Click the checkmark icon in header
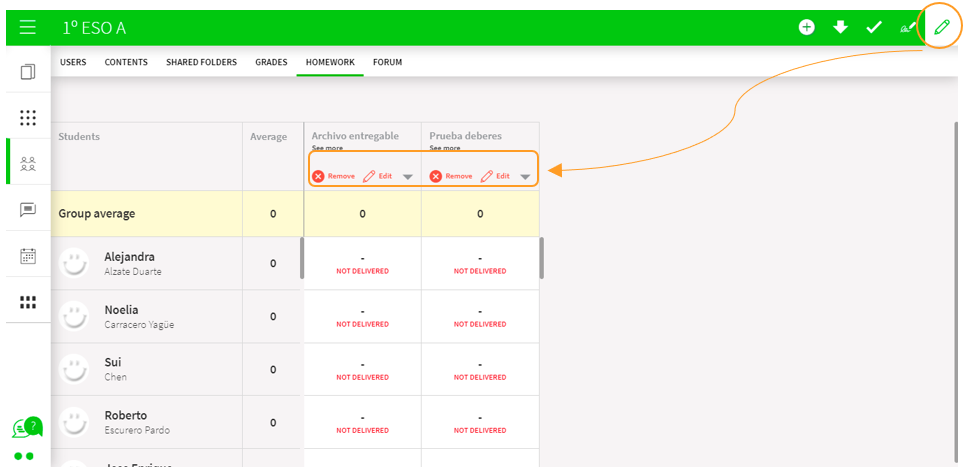 (874, 27)
